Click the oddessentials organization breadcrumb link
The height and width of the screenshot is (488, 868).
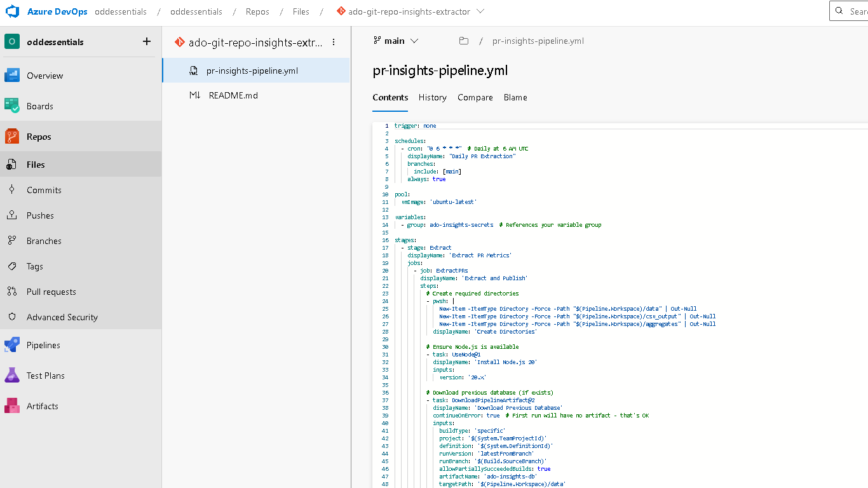point(121,11)
